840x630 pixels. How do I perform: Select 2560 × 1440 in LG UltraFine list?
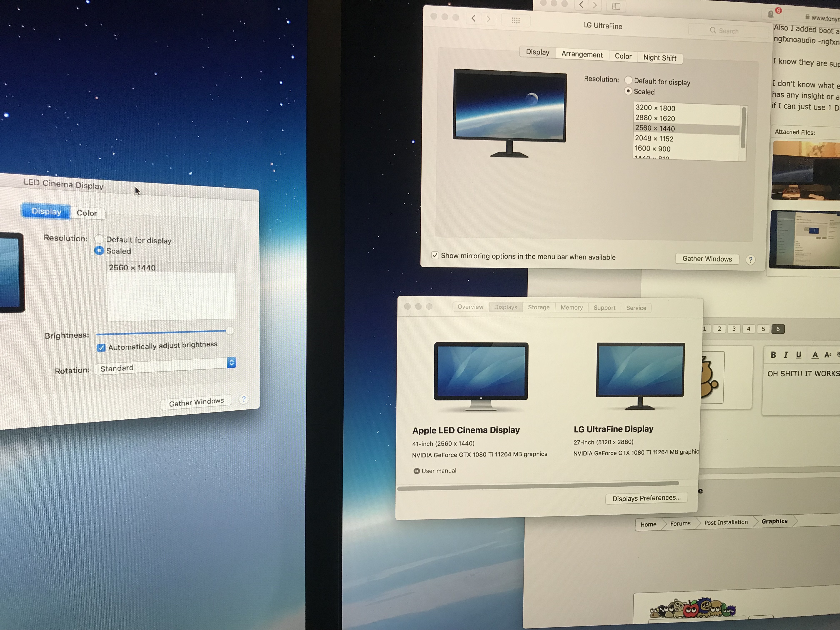(687, 129)
